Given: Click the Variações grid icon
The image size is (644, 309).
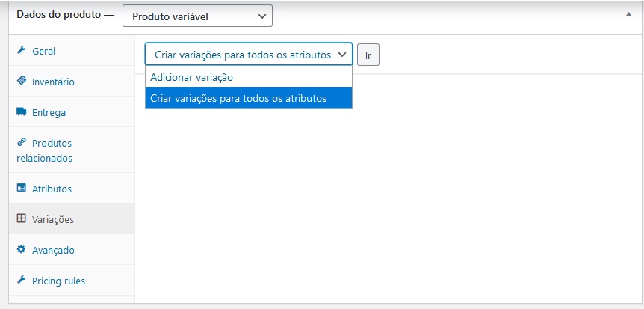Looking at the screenshot, I should [22, 218].
